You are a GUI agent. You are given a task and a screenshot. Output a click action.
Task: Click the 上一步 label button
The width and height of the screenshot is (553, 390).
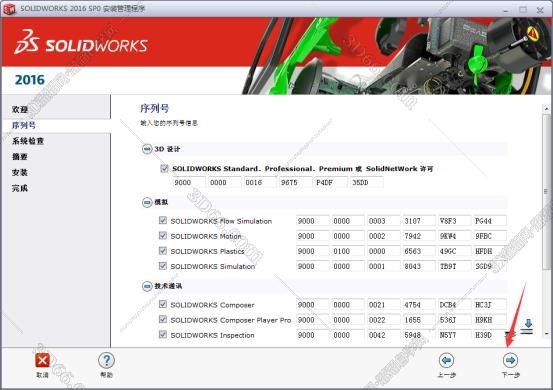446,375
